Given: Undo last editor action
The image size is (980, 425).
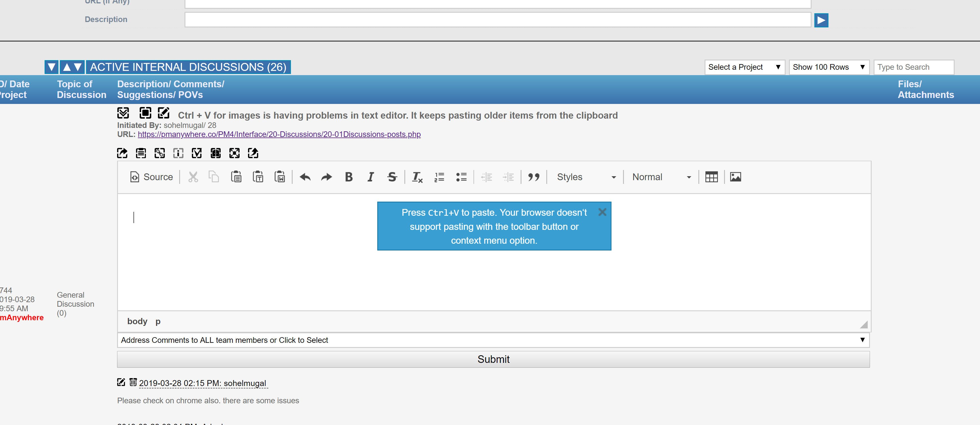Looking at the screenshot, I should pos(305,177).
